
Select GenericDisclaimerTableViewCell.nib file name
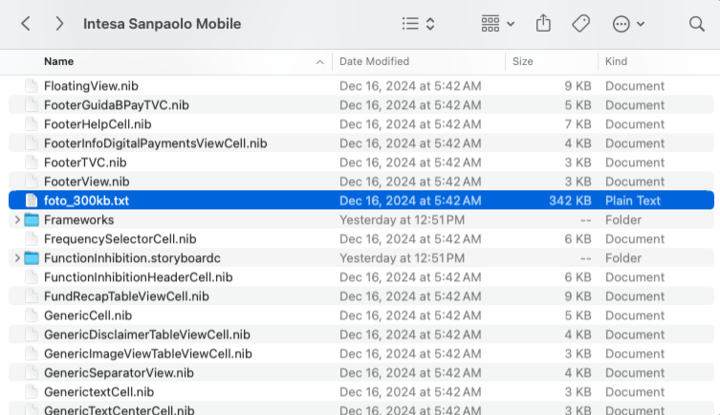[x=147, y=335]
